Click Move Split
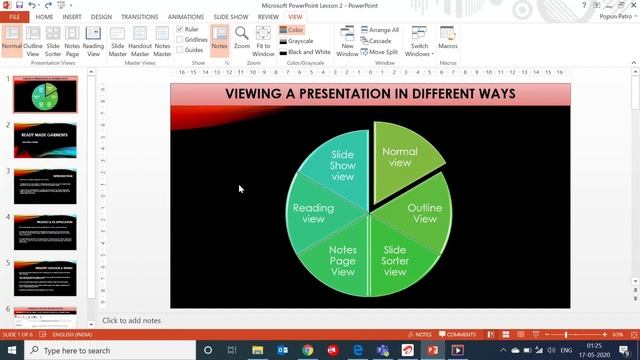Image resolution: width=640 pixels, height=360 pixels. point(379,52)
